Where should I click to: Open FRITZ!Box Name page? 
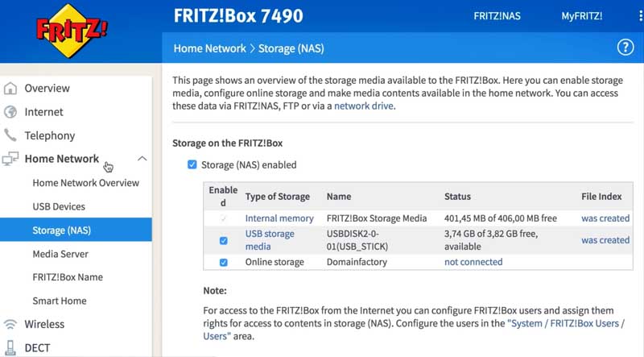click(x=68, y=277)
